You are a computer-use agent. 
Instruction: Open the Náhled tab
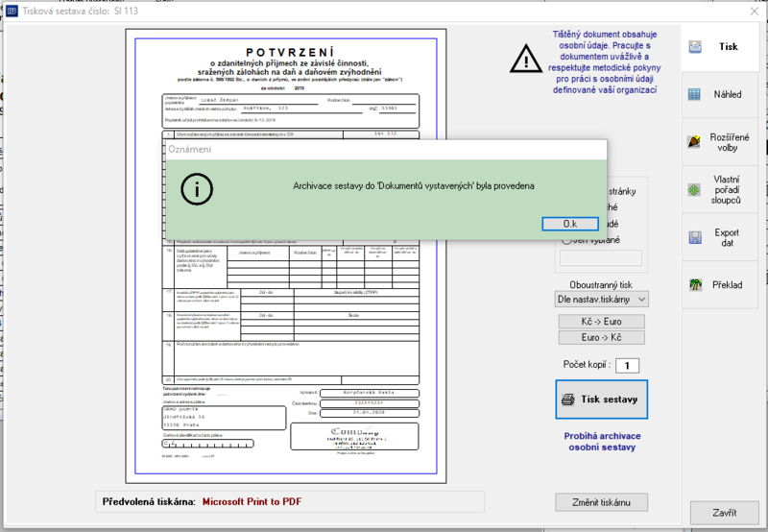pos(720,94)
